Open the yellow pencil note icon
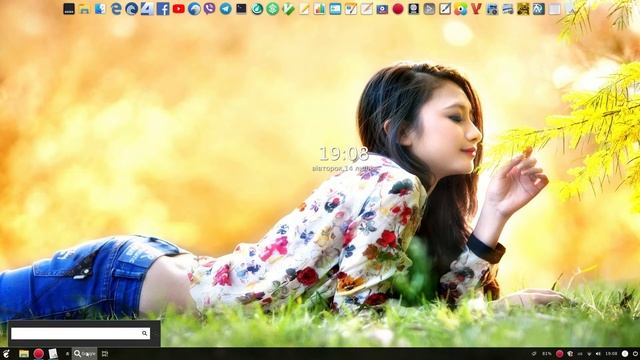Viewport: 640px width, 360px height. 304,9
